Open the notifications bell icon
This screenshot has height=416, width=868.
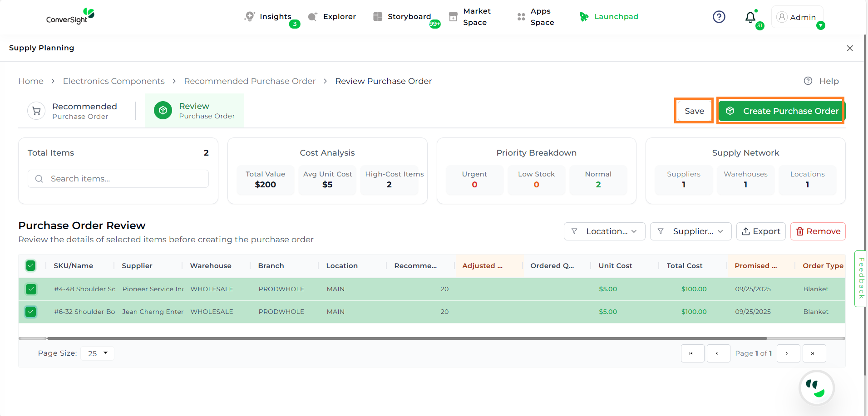pyautogui.click(x=750, y=17)
